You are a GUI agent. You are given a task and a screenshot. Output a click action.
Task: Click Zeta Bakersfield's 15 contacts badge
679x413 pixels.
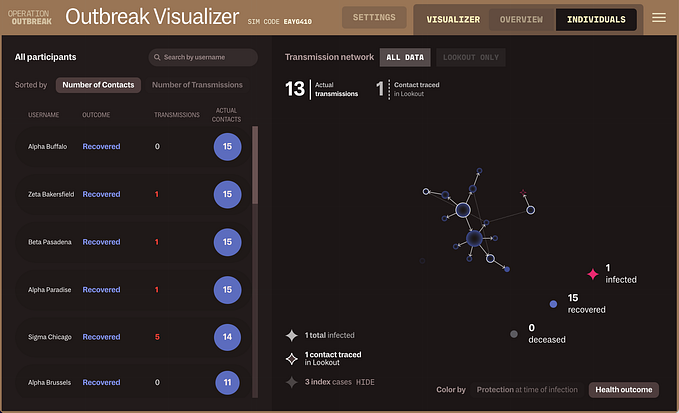pos(227,194)
